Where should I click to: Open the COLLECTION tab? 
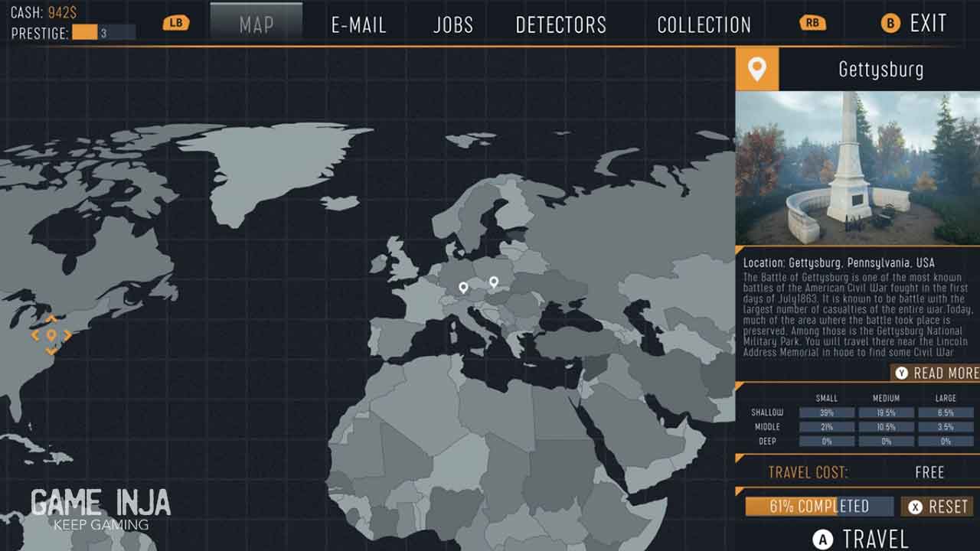(704, 24)
